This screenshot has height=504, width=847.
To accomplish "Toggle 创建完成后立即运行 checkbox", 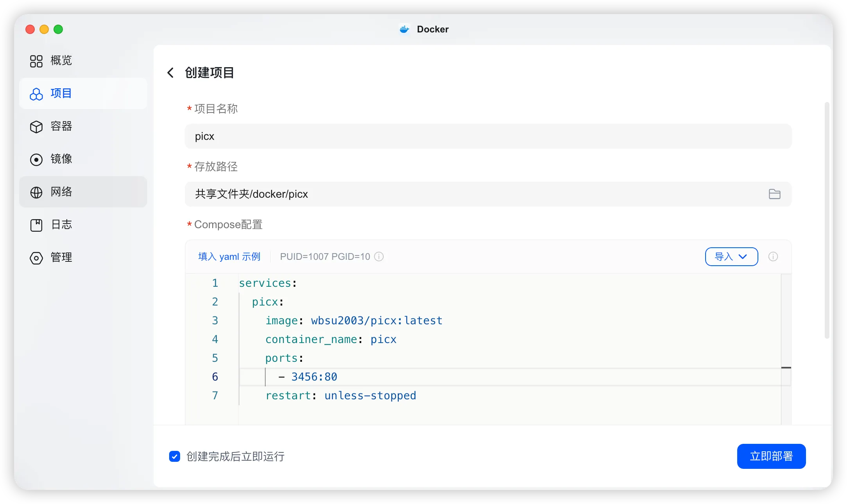I will coord(175,456).
